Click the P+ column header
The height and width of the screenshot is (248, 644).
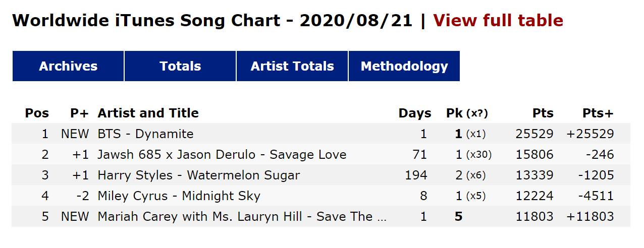[80, 113]
